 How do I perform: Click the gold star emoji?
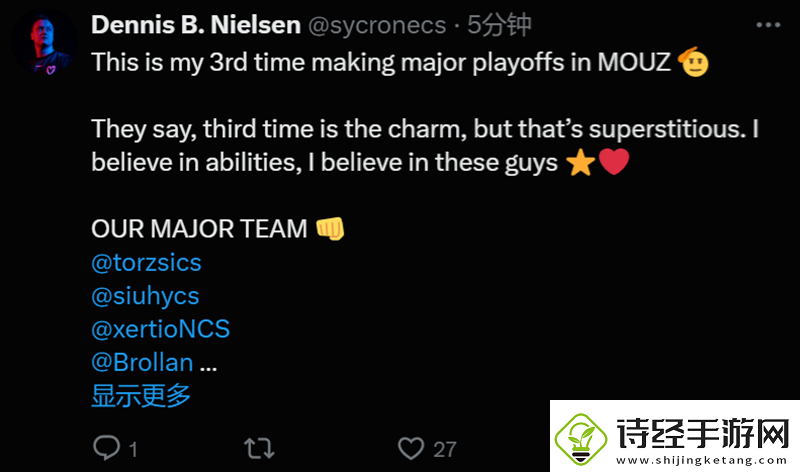coord(581,163)
